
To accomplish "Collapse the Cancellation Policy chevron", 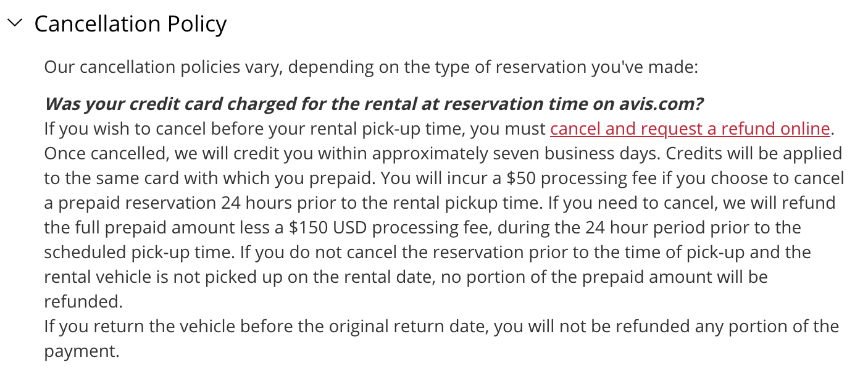I will tap(15, 23).
